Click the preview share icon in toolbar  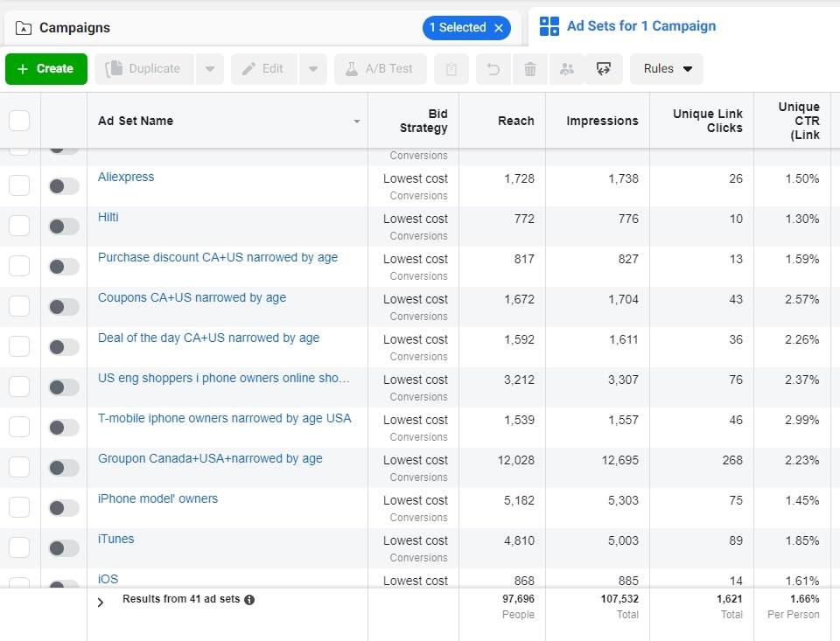pos(604,69)
